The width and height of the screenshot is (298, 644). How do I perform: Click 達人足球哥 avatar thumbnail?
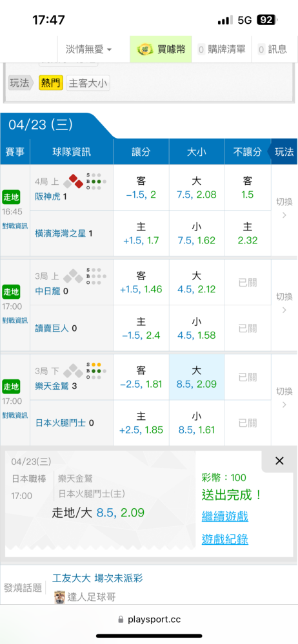(60, 597)
